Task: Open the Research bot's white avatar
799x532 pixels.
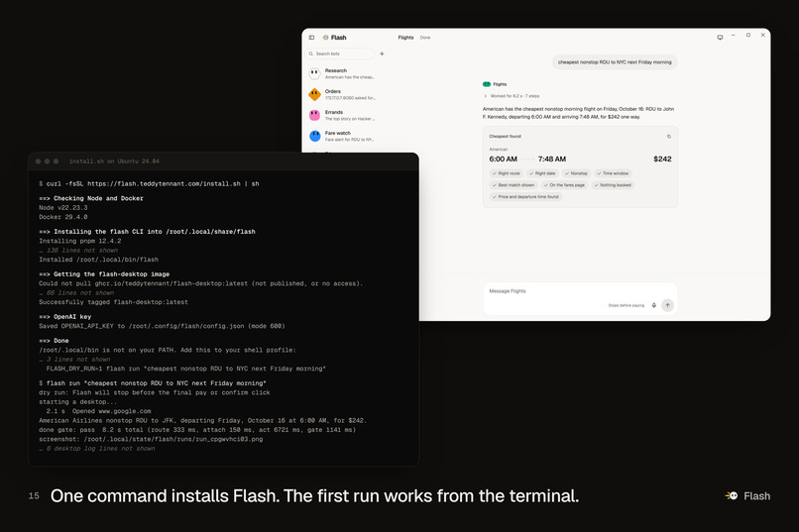Action: 314,74
